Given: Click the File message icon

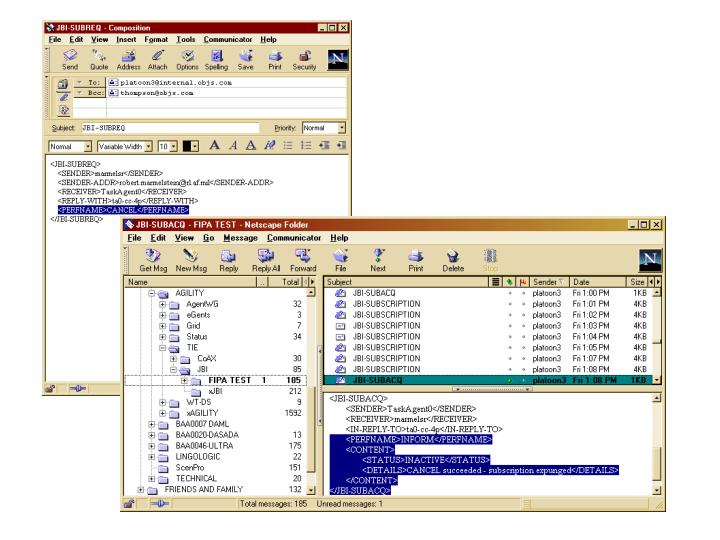Looking at the screenshot, I should pos(341,260).
